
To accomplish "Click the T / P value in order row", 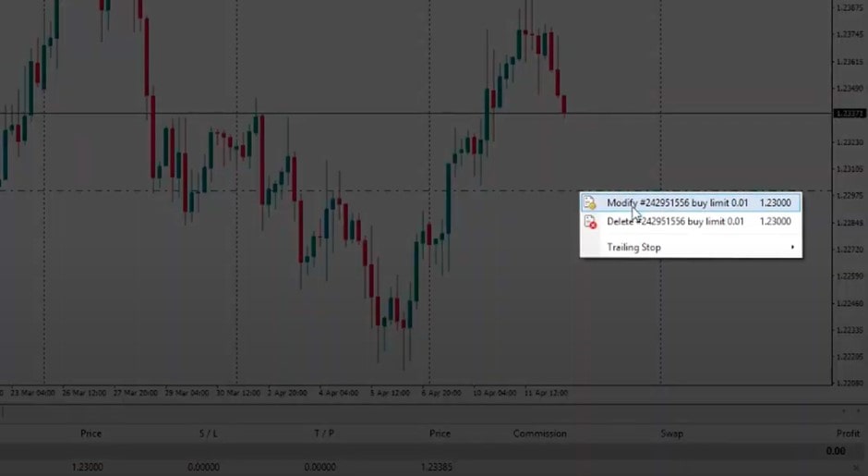I will point(320,468).
